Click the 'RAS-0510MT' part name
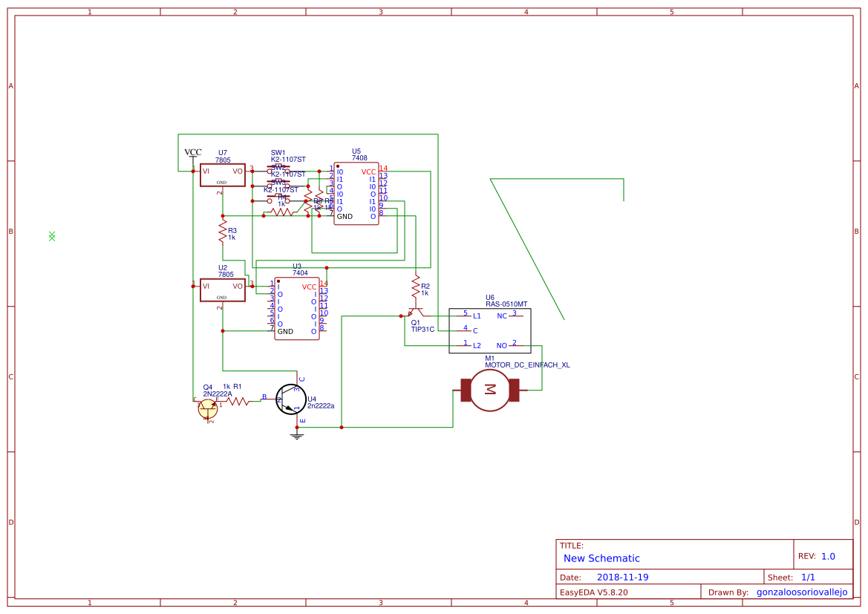 click(x=506, y=304)
